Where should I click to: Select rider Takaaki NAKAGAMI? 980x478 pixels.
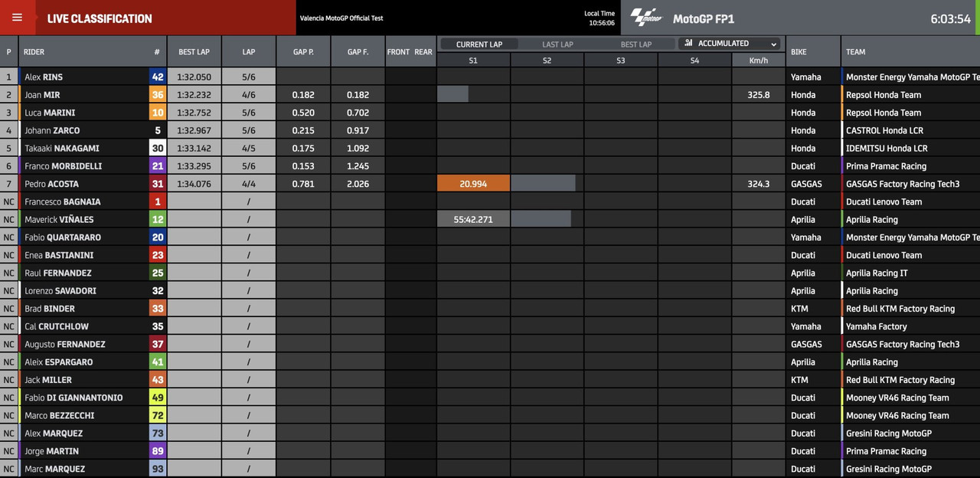tap(62, 149)
